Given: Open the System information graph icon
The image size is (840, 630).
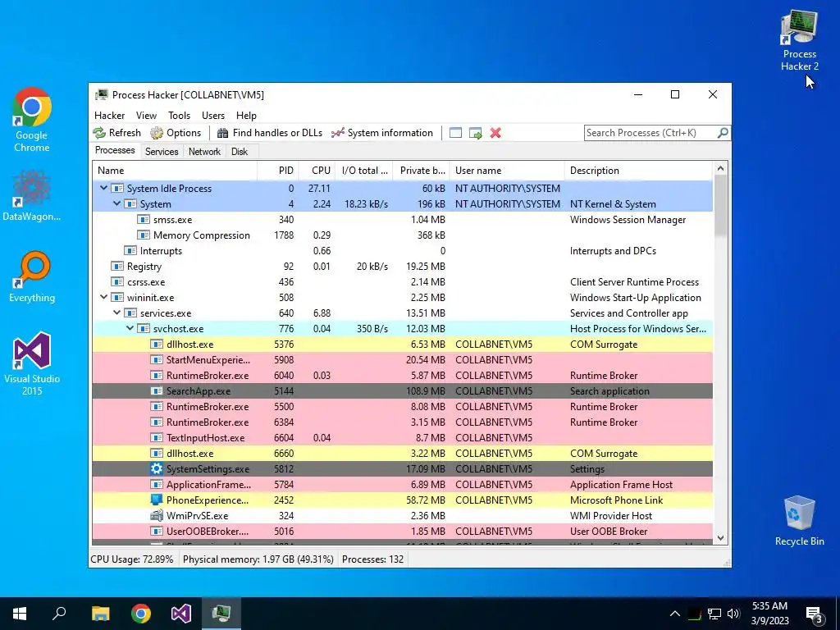Looking at the screenshot, I should coord(337,133).
